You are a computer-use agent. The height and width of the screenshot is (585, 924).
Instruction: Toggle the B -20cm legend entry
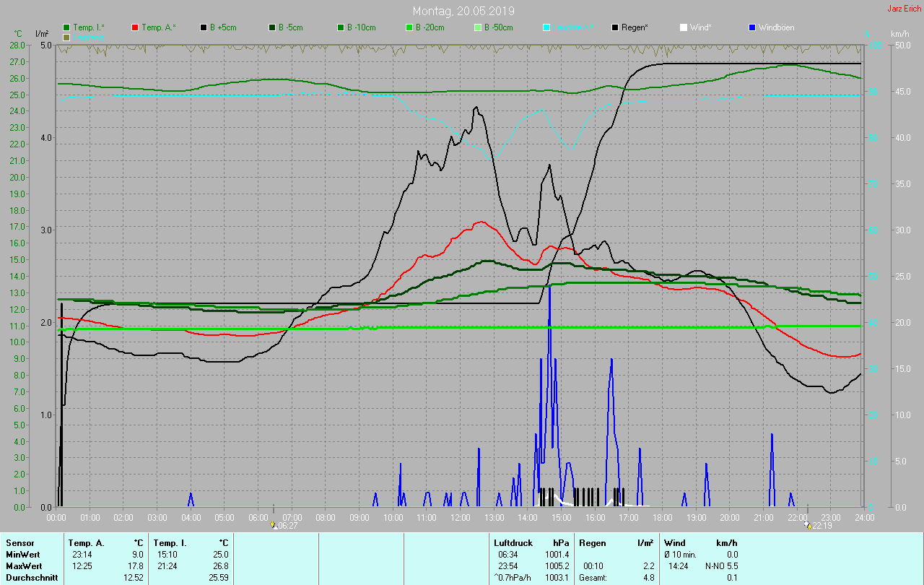pos(409,27)
